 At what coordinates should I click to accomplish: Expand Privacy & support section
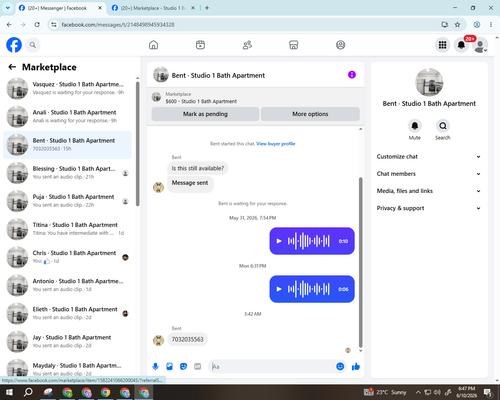click(429, 208)
